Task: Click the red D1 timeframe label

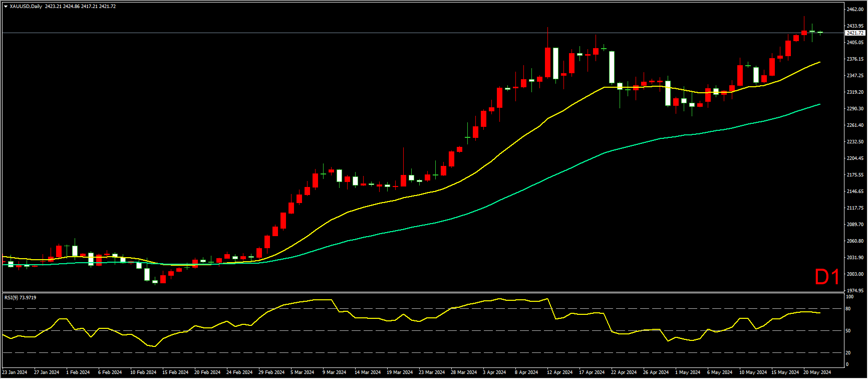Action: 827,277
